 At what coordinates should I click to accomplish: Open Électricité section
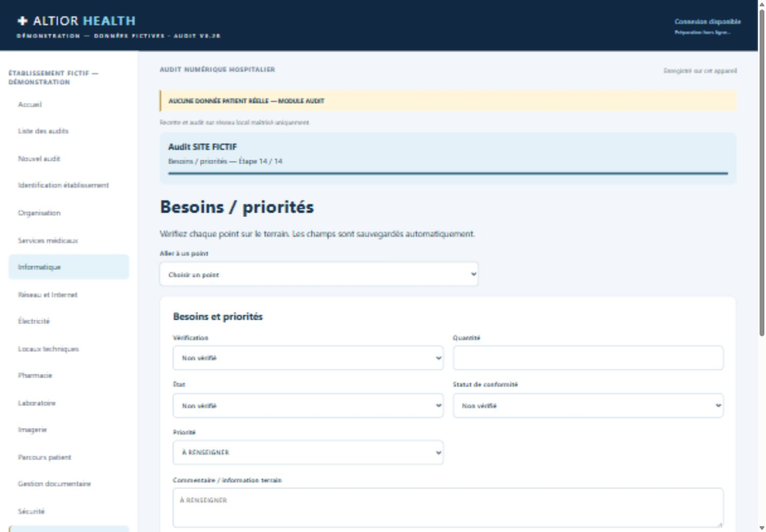pyautogui.click(x=69, y=321)
